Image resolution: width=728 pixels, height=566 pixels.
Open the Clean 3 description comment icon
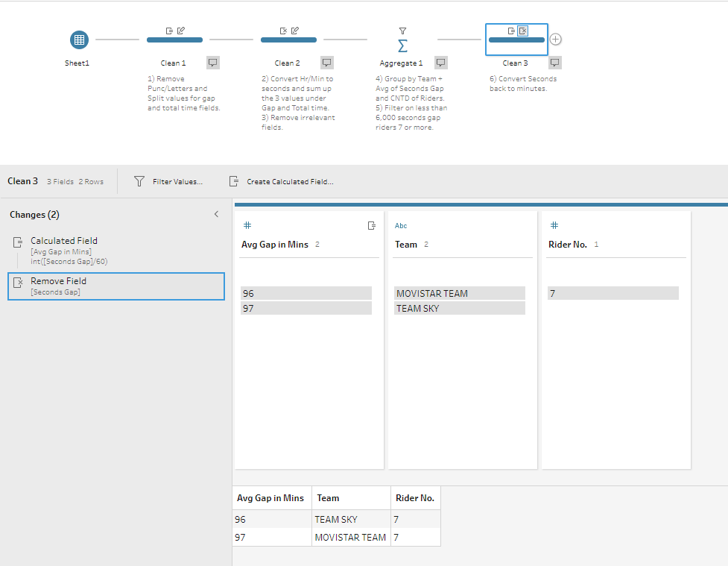click(x=555, y=63)
